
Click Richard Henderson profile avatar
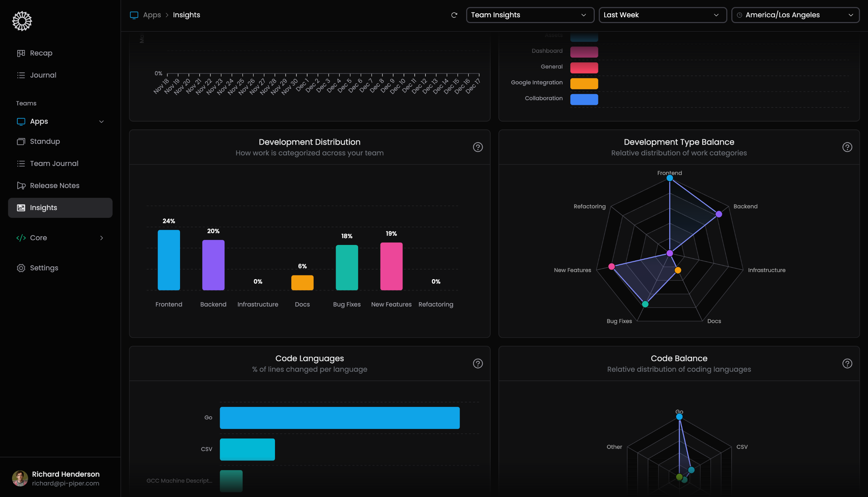click(20, 478)
